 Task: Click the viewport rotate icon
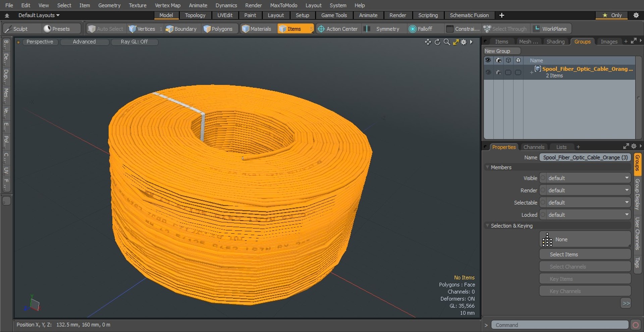[437, 42]
